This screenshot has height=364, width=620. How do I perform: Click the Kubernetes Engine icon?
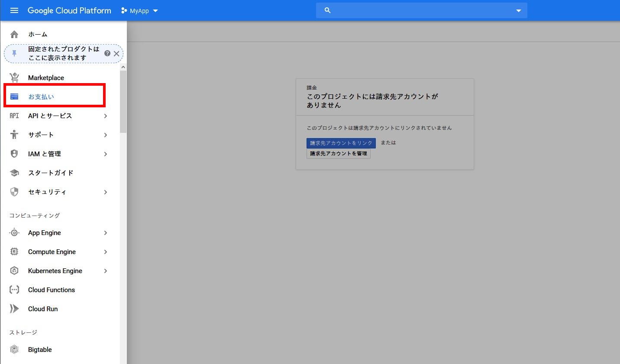[x=14, y=271]
